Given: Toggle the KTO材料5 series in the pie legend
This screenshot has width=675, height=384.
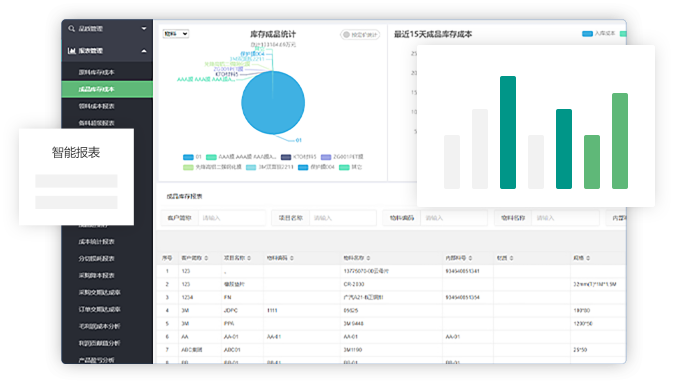Looking at the screenshot, I should click(298, 157).
